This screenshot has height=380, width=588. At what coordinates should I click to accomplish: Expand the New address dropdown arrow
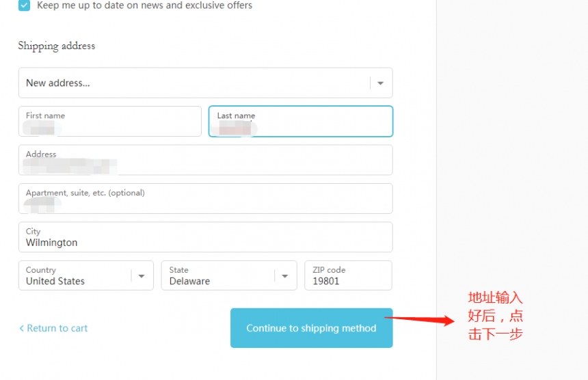(x=380, y=83)
